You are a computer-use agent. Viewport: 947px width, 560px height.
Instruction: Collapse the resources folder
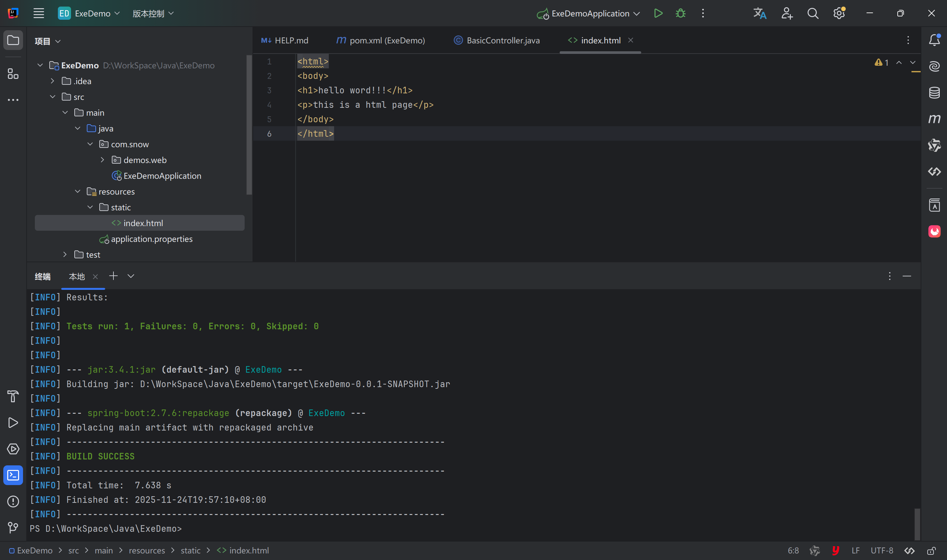point(78,192)
